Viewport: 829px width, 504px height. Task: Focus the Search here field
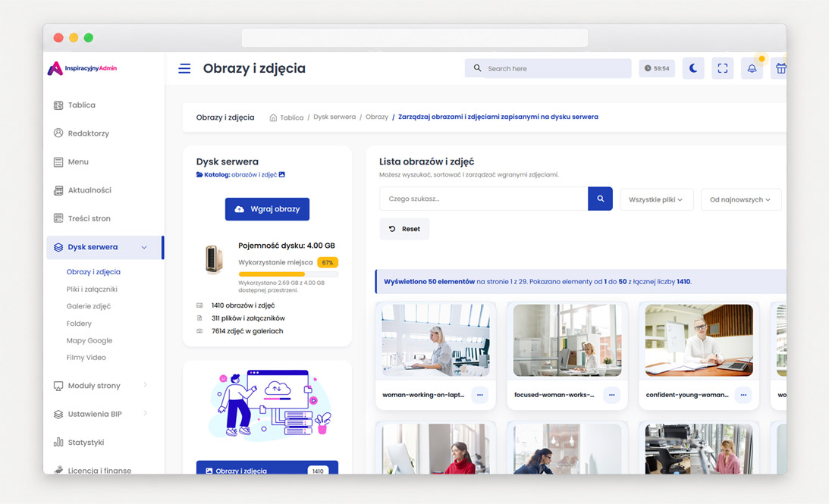tap(548, 68)
